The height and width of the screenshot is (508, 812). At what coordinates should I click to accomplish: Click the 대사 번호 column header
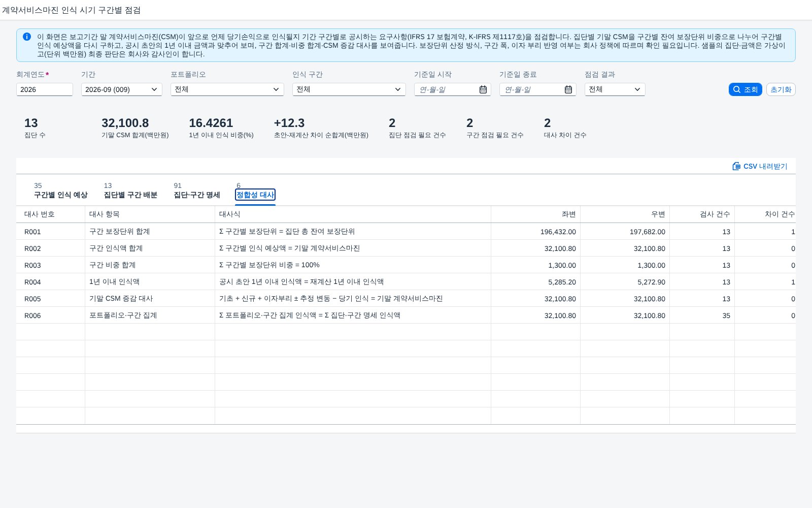(51, 214)
